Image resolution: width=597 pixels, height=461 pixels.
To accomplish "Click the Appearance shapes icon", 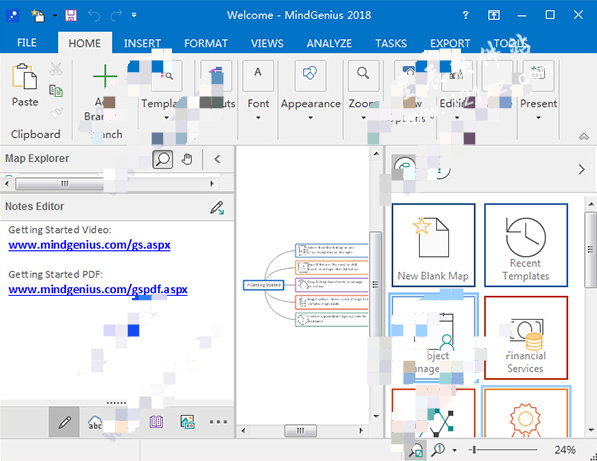I will coord(310,75).
